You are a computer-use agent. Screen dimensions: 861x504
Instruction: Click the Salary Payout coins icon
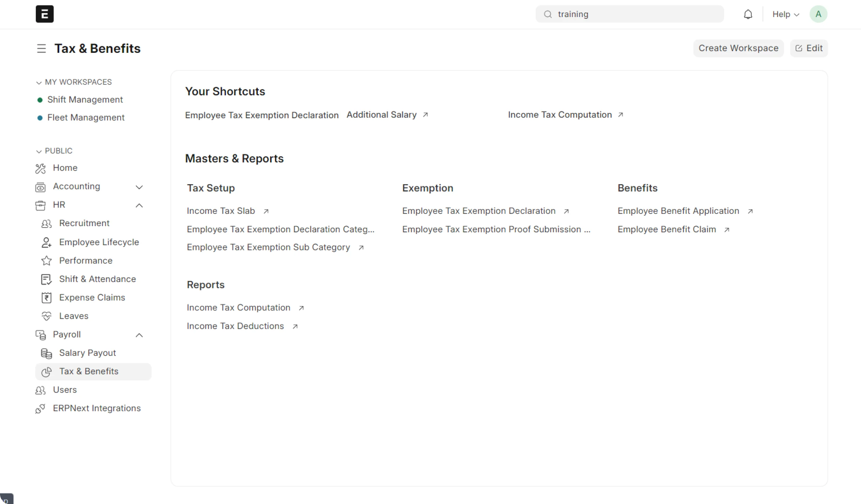coord(46,353)
